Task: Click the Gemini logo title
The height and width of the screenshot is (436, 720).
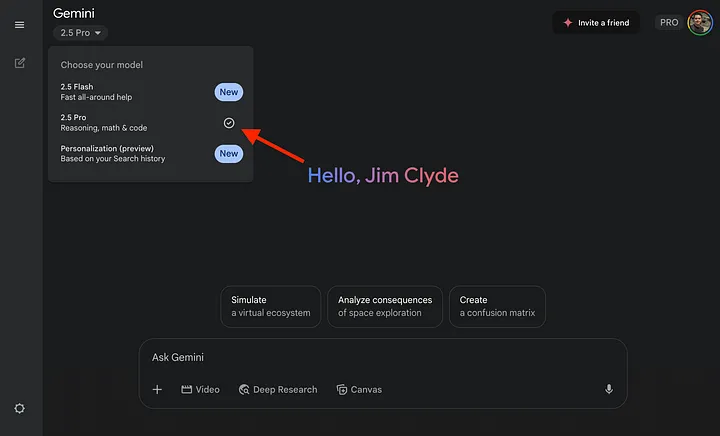Action: pyautogui.click(x=74, y=13)
